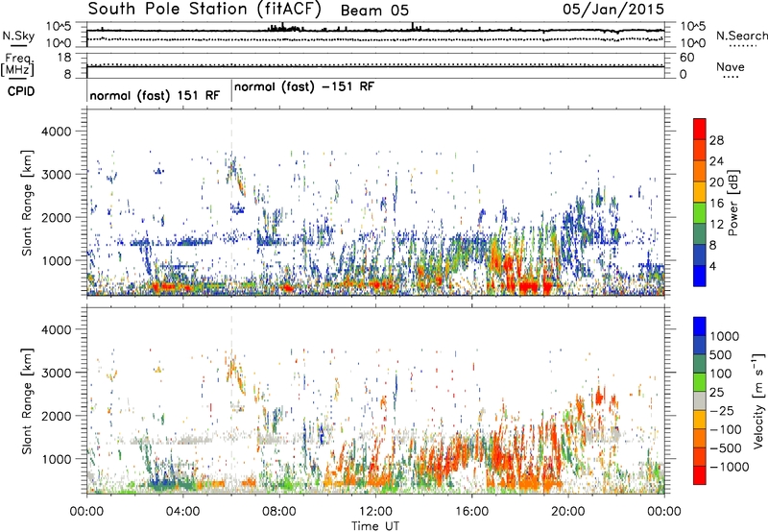768x532 pixels.
Task: Click the '04:00' time axis tick
Action: pos(182,512)
